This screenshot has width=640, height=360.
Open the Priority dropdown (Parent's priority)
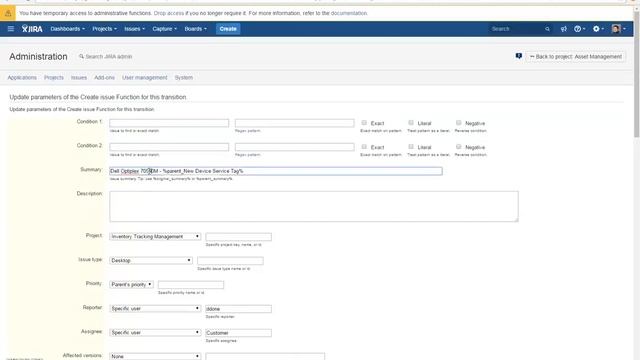[131, 284]
